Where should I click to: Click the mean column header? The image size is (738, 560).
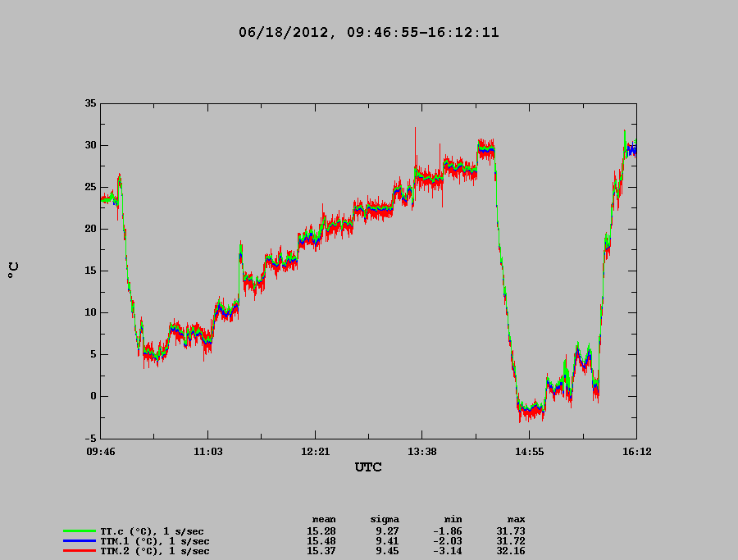point(324,520)
